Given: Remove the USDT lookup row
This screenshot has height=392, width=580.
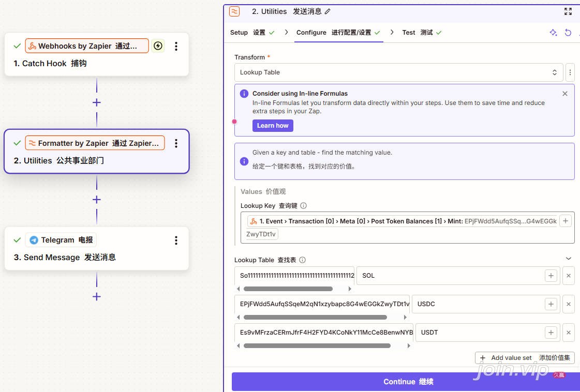Looking at the screenshot, I should pos(569,333).
